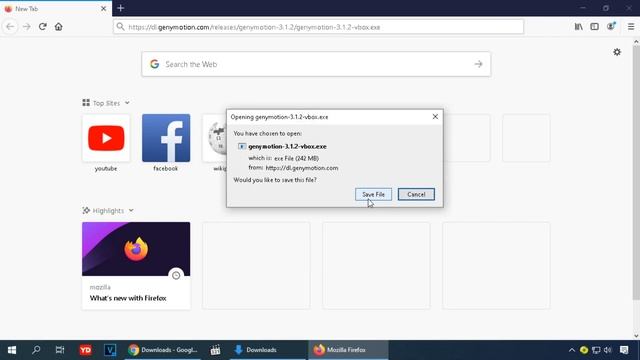Click the Google logo in search box
The width and height of the screenshot is (640, 360).
pos(154,64)
